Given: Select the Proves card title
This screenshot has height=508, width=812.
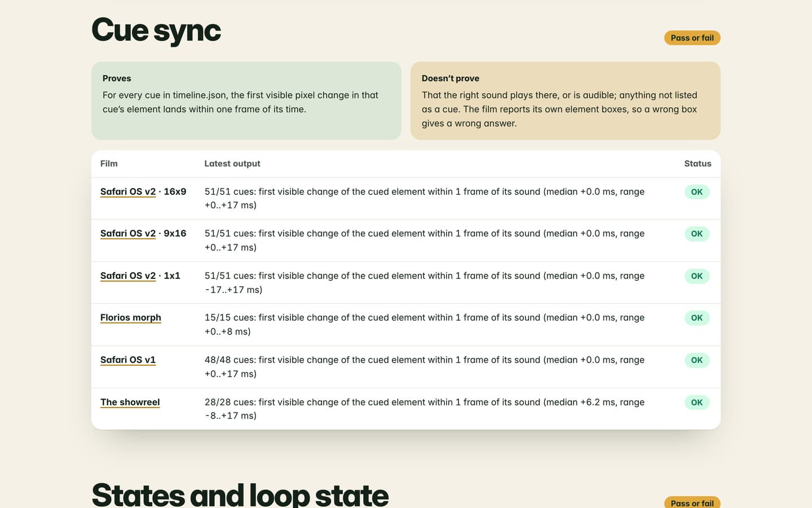Looking at the screenshot, I should pyautogui.click(x=117, y=78).
